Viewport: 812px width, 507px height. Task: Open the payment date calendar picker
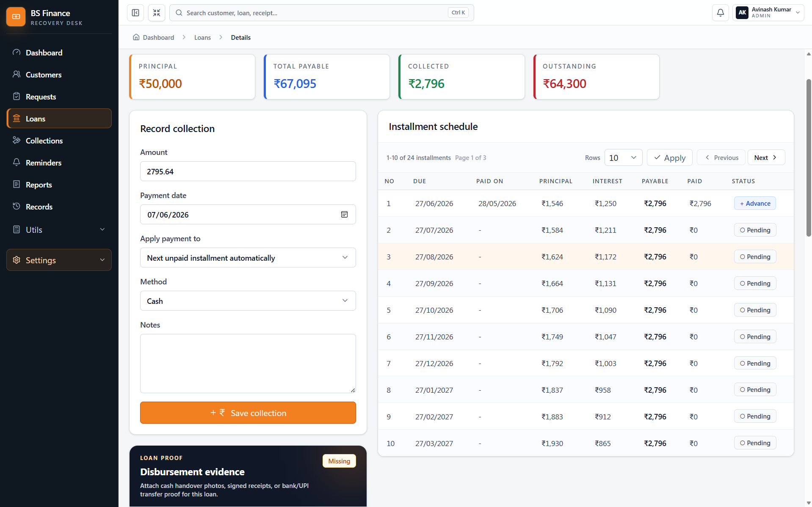point(344,215)
